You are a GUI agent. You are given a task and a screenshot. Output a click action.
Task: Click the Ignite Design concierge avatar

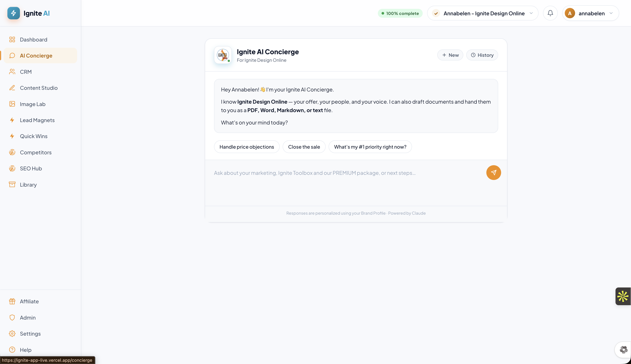[x=223, y=55]
